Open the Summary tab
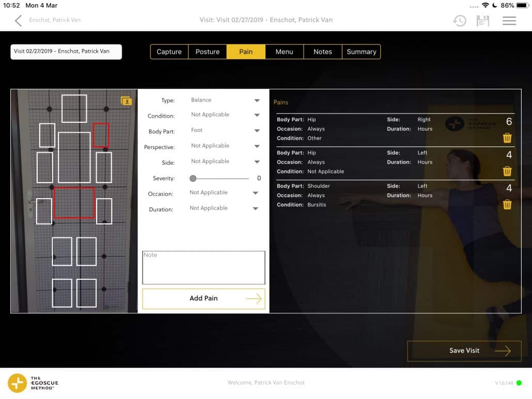This screenshot has height=399, width=532. [361, 52]
